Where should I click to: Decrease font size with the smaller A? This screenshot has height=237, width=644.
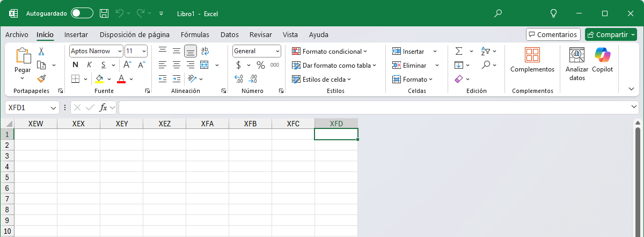tap(142, 65)
